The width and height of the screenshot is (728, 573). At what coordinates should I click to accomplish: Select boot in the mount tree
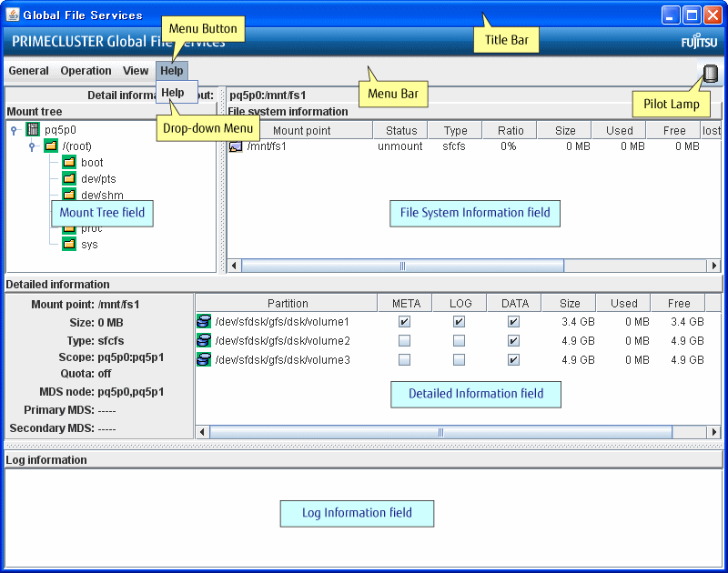(x=92, y=163)
